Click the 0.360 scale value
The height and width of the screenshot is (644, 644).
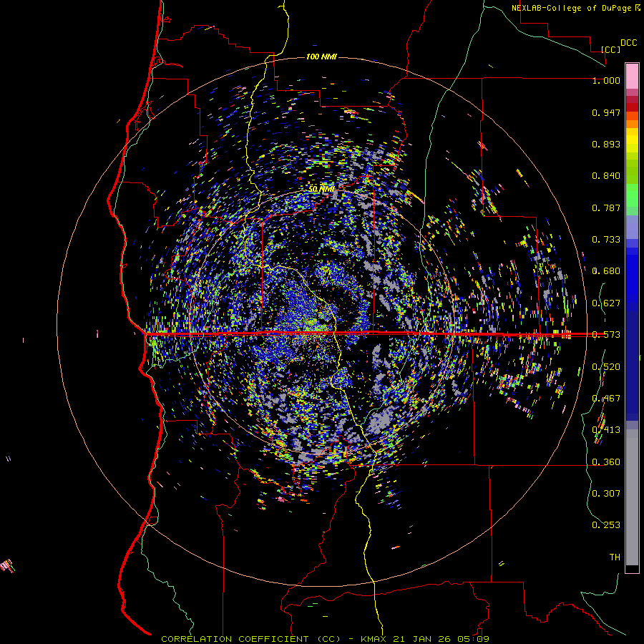(606, 462)
